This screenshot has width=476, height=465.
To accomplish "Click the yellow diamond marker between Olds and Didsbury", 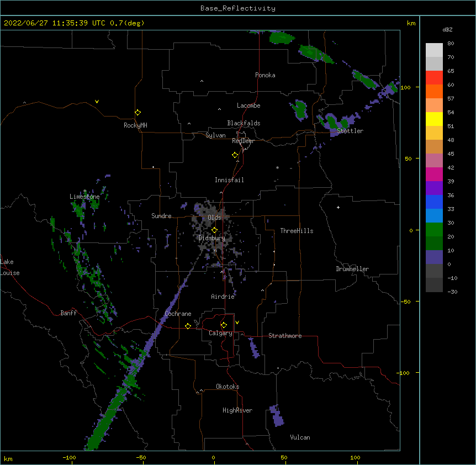I will 214,230.
